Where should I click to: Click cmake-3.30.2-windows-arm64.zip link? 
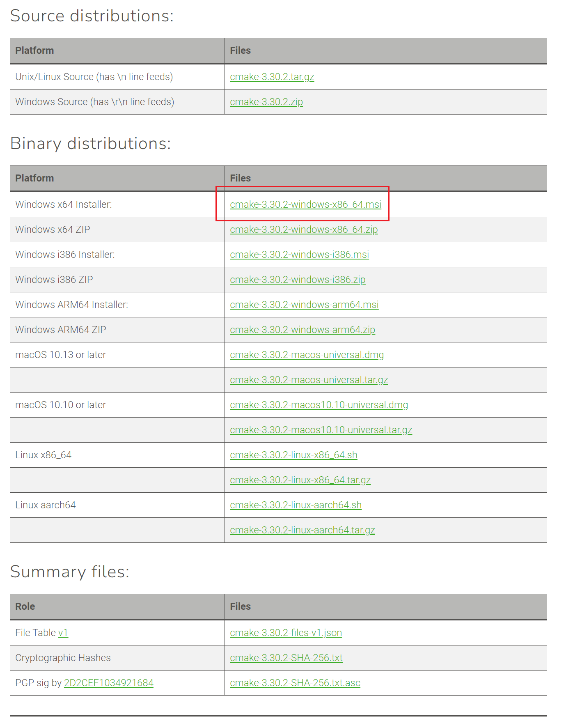(302, 330)
